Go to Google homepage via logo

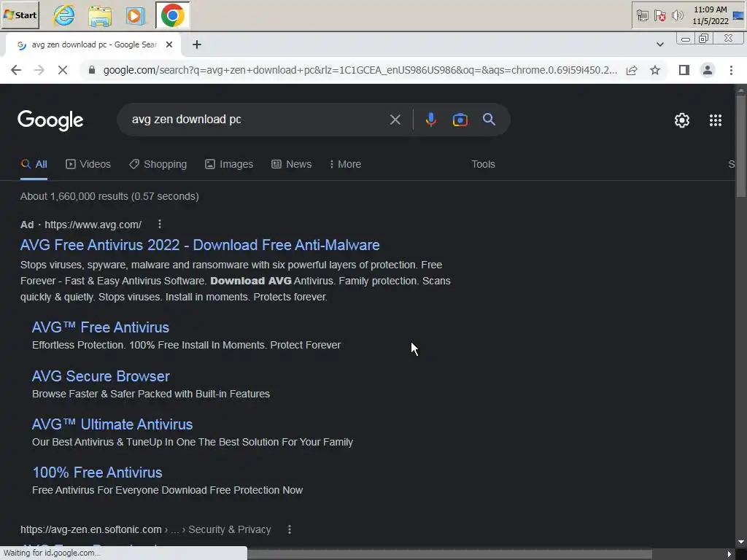click(50, 120)
